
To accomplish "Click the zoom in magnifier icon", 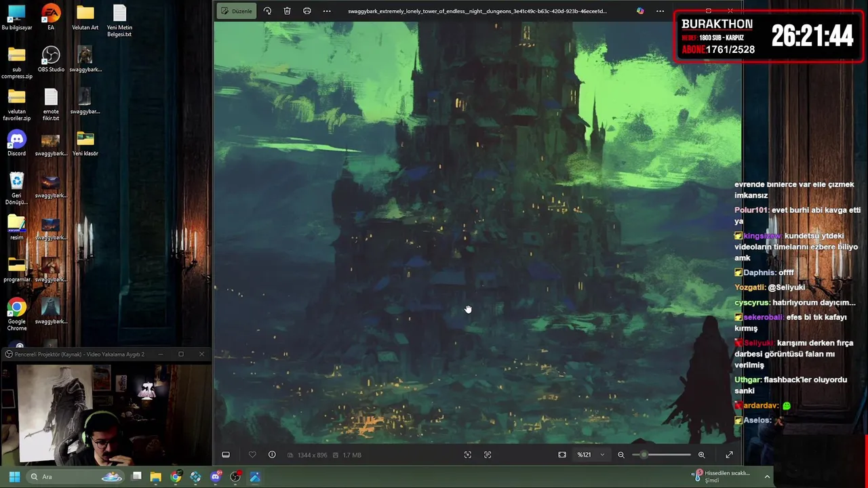I will [x=702, y=455].
